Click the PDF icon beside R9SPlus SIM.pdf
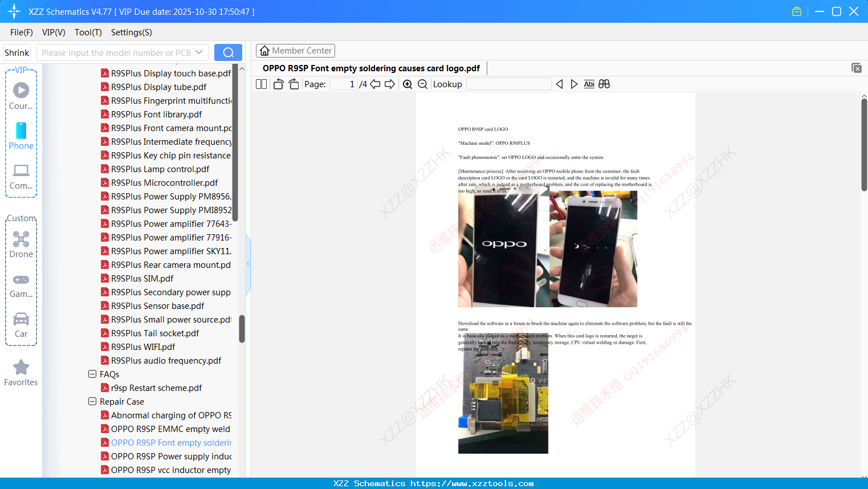 point(105,278)
